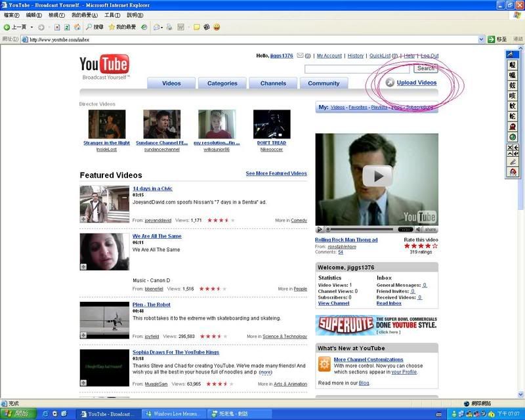The image size is (525, 420).
Task: Click the small play control below video
Action: pyautogui.click(x=320, y=230)
